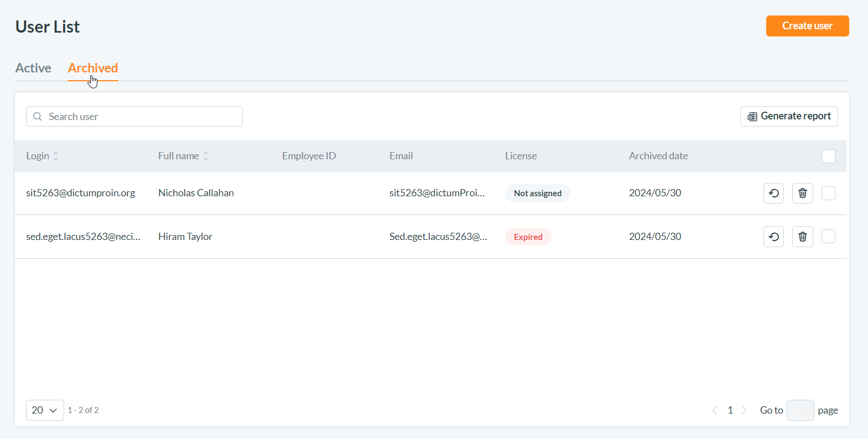
Task: Click page number 1 in pagination
Action: tap(730, 410)
